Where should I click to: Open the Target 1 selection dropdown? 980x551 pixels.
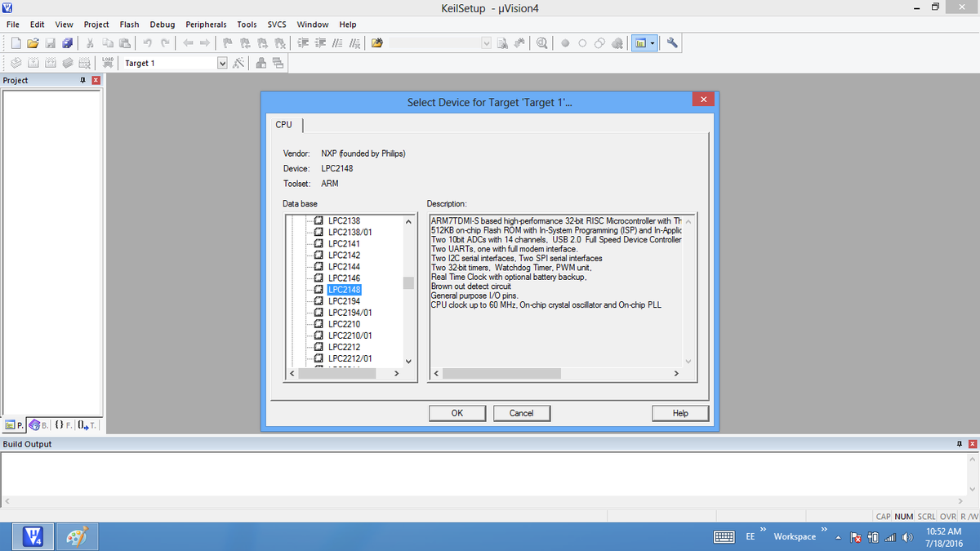pos(222,63)
